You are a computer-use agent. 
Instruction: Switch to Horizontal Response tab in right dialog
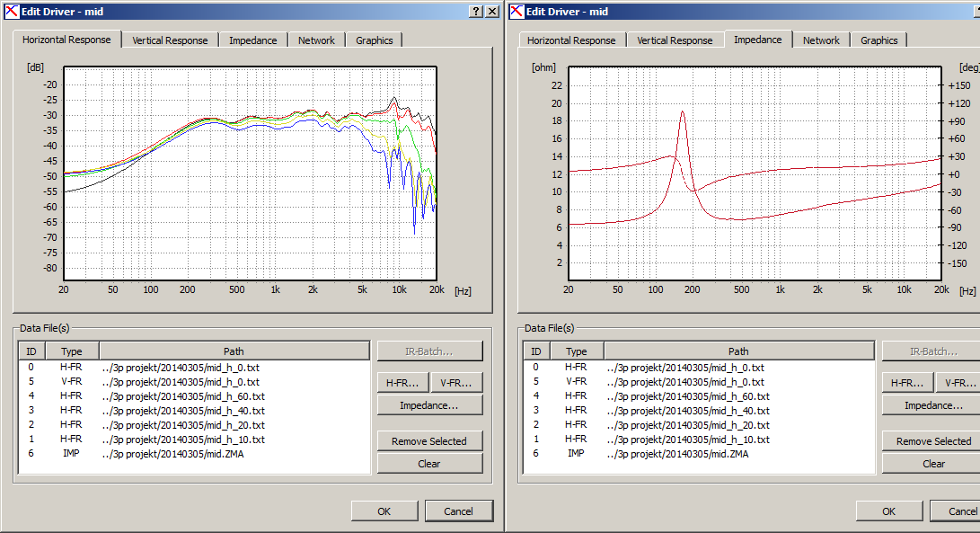tap(571, 40)
